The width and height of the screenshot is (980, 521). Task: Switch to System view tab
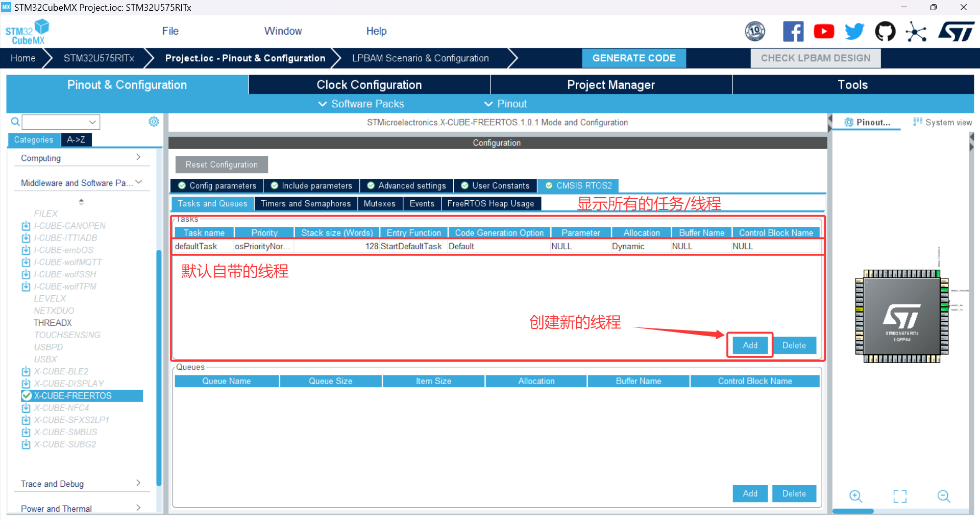(x=942, y=123)
